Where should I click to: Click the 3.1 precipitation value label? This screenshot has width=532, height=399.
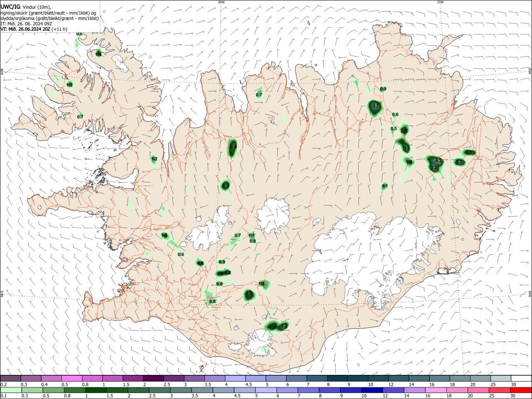click(x=406, y=148)
